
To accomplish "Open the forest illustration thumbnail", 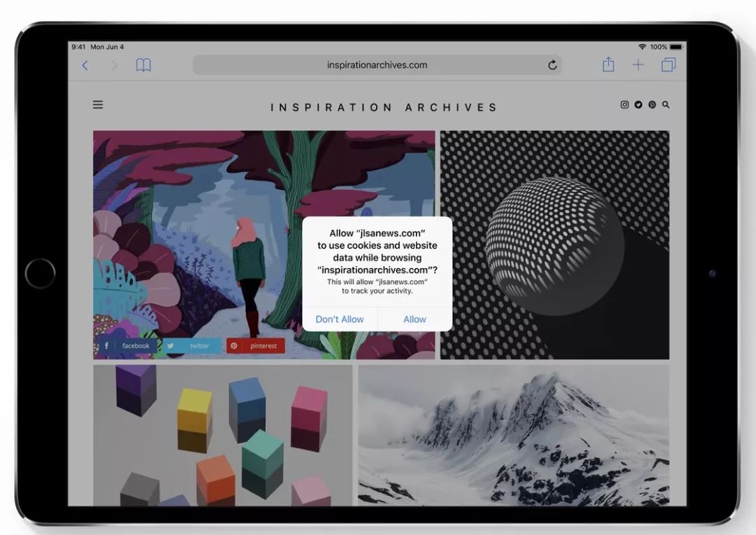I will (264, 244).
